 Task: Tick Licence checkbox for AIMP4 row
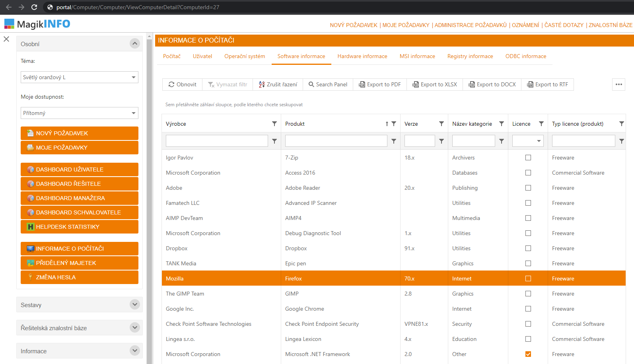(528, 218)
